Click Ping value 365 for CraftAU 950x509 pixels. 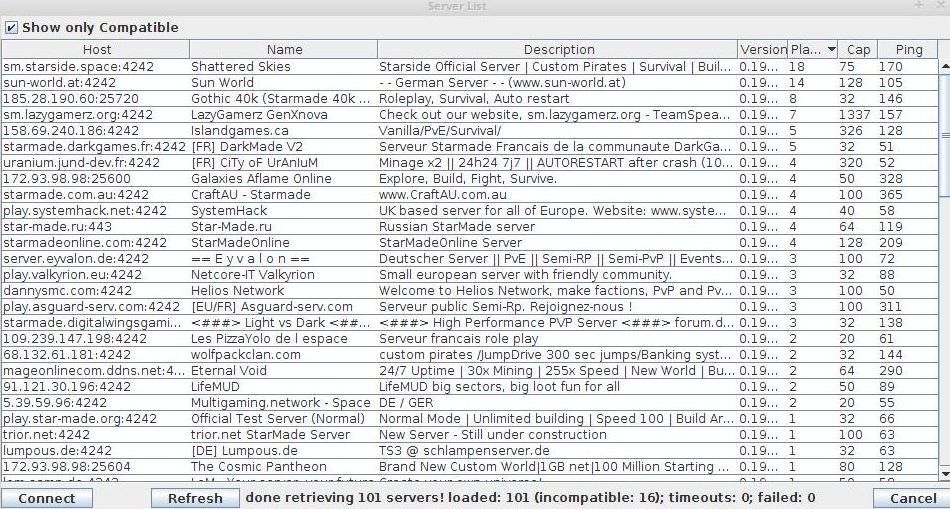891,195
